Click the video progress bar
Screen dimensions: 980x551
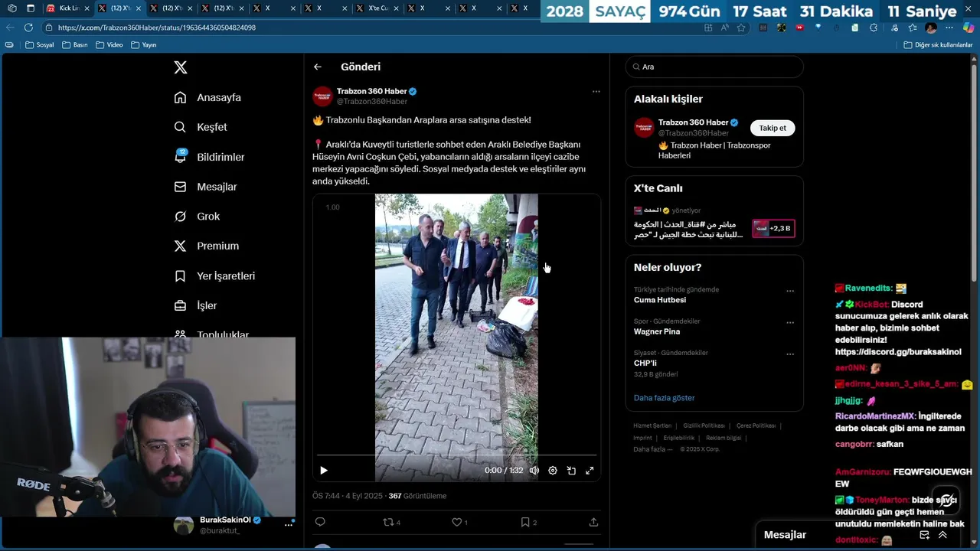point(456,455)
